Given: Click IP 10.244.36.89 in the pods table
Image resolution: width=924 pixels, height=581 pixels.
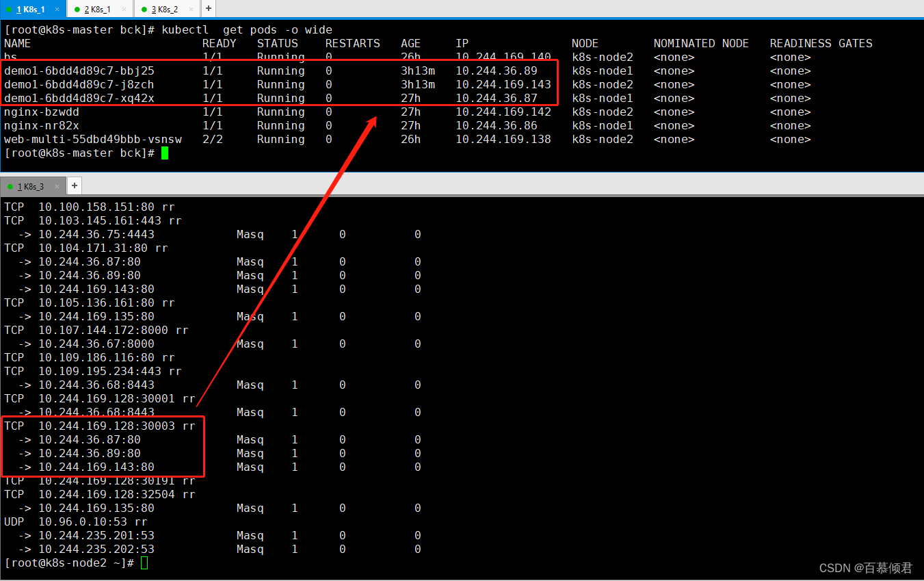Looking at the screenshot, I should coord(497,71).
